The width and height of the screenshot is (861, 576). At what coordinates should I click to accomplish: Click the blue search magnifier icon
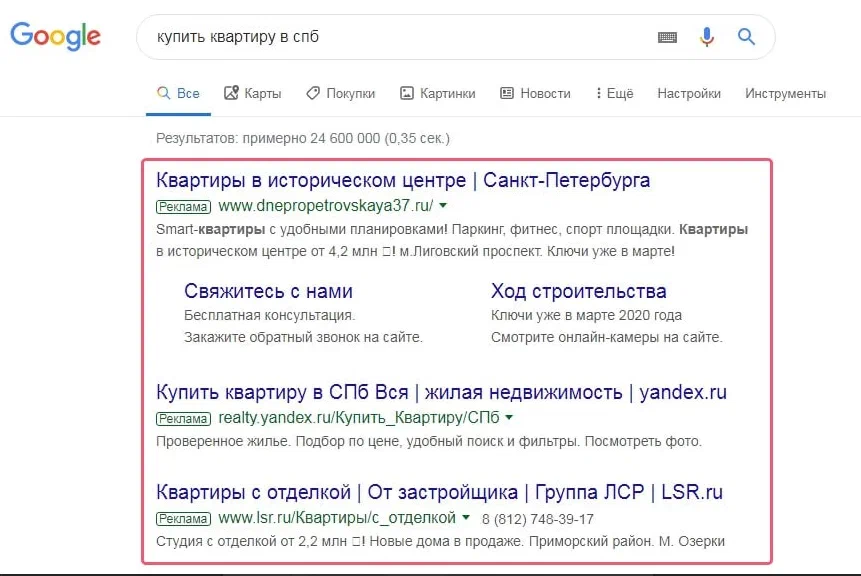[745, 36]
